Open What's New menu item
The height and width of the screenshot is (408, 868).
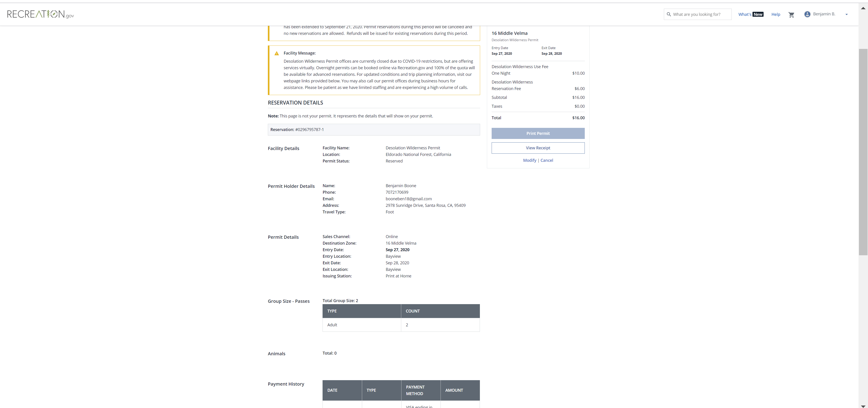[745, 14]
